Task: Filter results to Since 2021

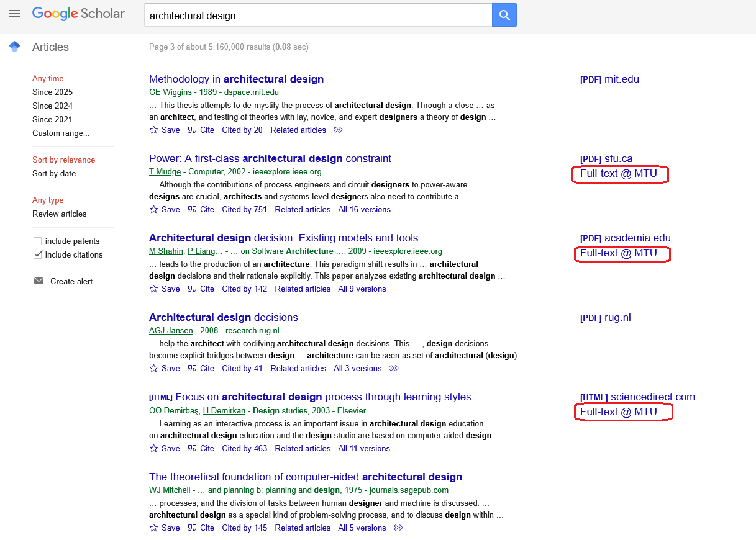Action: pos(52,119)
